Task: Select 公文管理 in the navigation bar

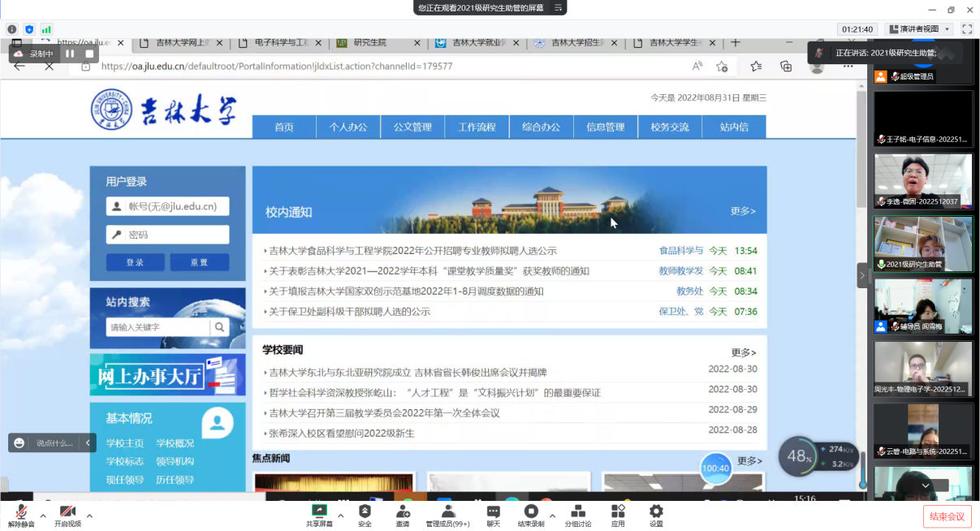Action: (x=412, y=127)
